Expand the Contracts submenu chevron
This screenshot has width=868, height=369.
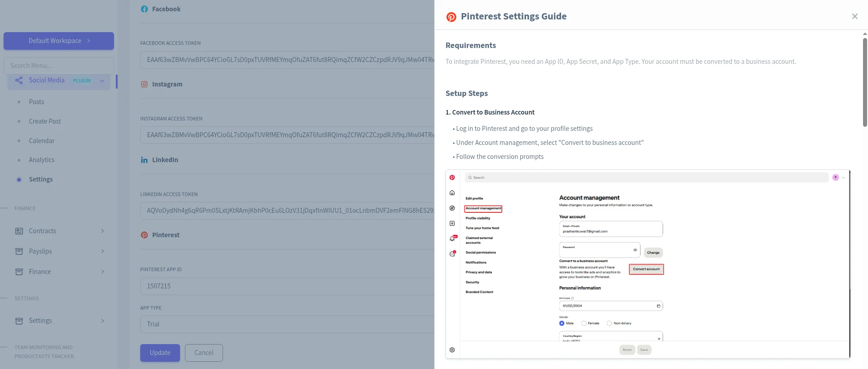point(103,231)
